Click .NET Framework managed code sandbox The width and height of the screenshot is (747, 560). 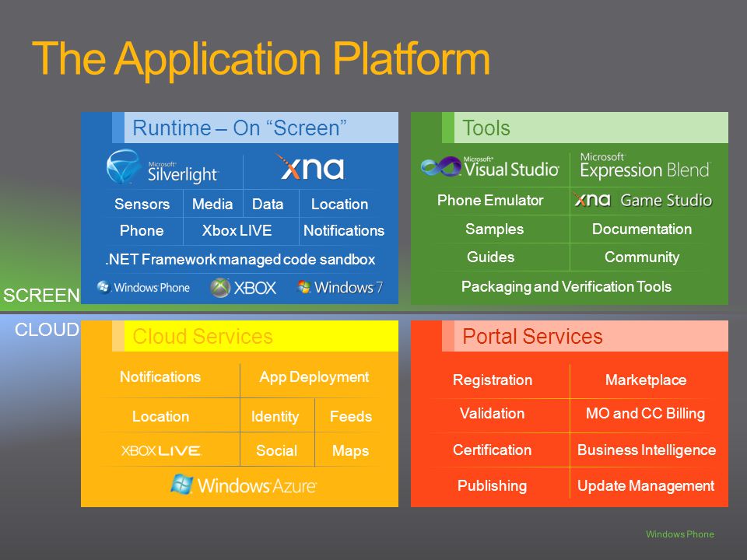[240, 259]
